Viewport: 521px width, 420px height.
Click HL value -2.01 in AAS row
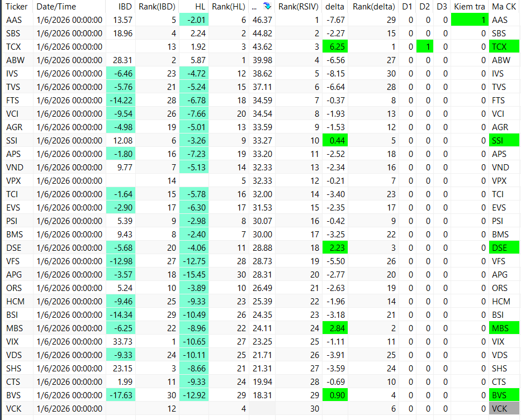pos(196,20)
